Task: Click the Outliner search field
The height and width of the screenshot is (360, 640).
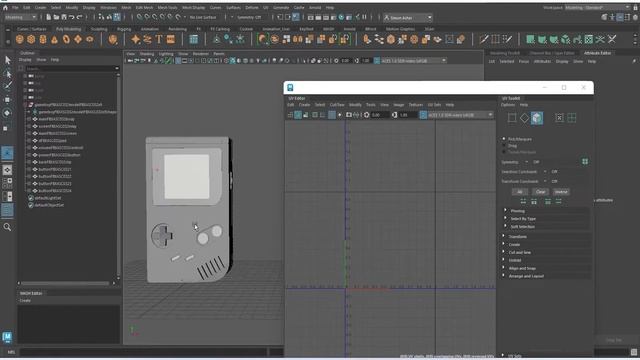Action: [71, 69]
